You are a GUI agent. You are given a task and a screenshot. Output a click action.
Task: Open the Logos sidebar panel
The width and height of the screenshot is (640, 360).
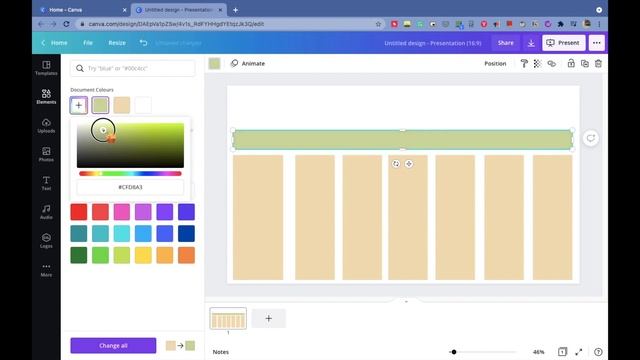46,241
